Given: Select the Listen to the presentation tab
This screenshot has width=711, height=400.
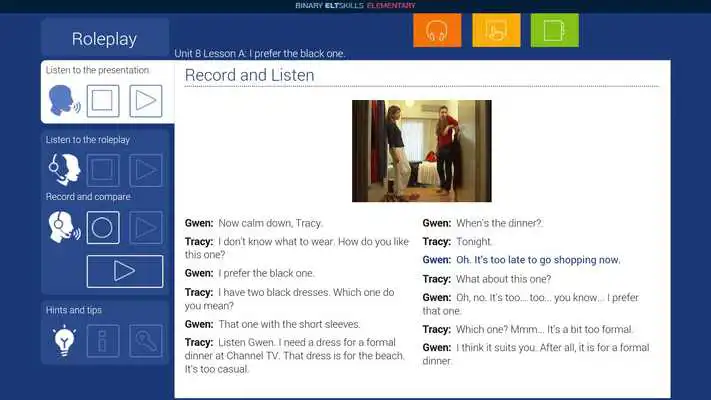Looking at the screenshot, I should click(97, 70).
